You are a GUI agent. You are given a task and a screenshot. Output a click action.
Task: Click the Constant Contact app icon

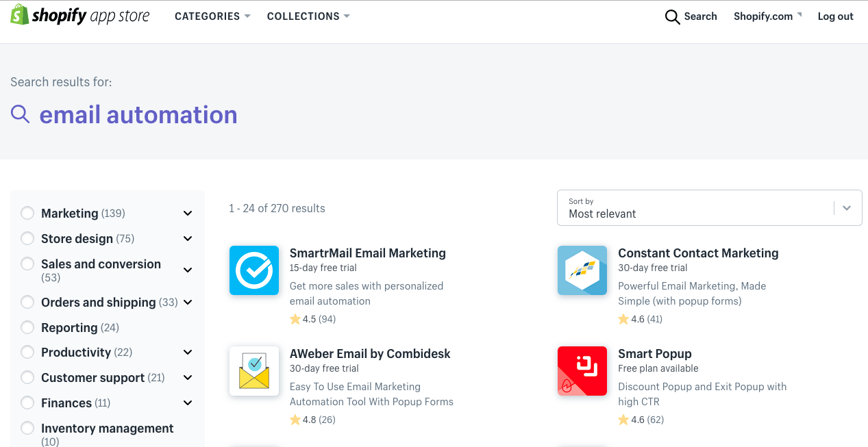click(582, 270)
